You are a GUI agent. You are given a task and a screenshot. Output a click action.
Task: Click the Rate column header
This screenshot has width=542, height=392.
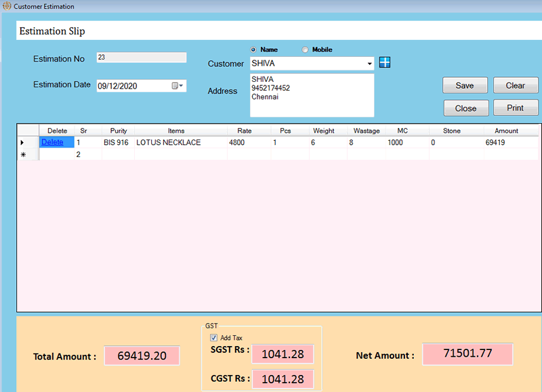[249, 131]
